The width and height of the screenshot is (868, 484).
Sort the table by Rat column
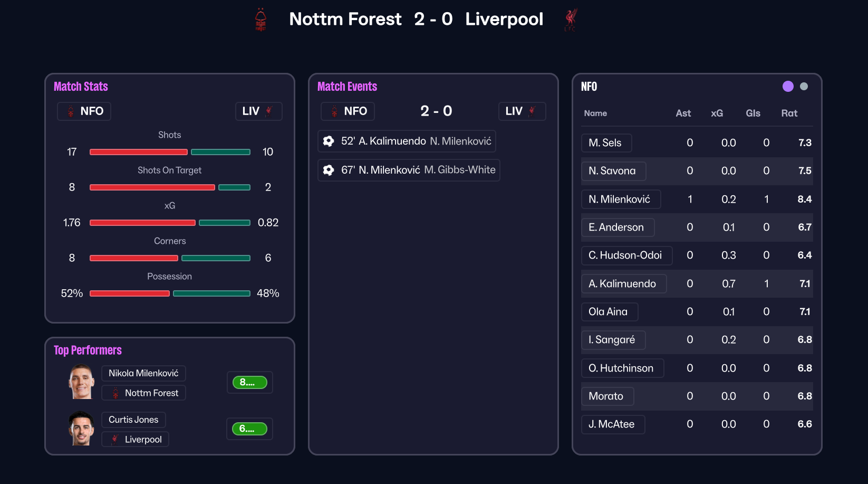pyautogui.click(x=789, y=113)
